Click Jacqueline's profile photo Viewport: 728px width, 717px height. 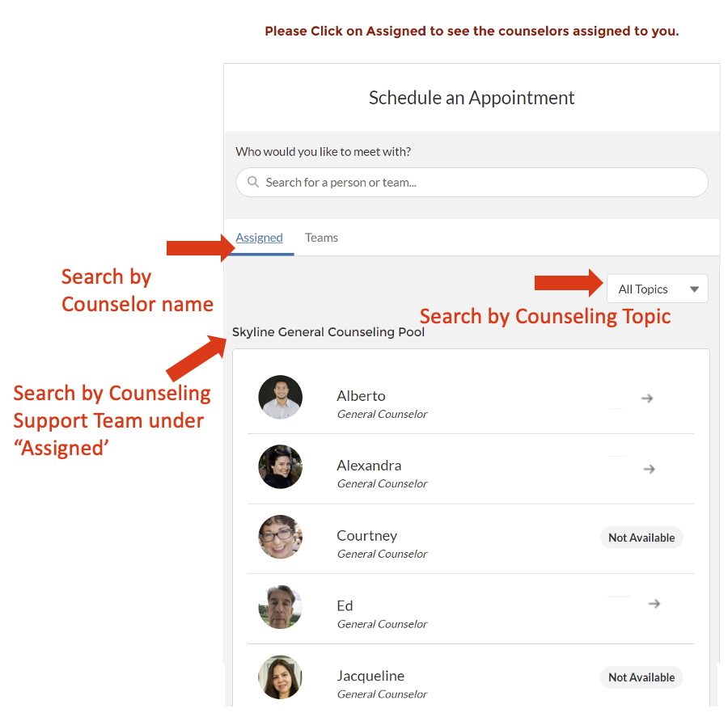280,677
